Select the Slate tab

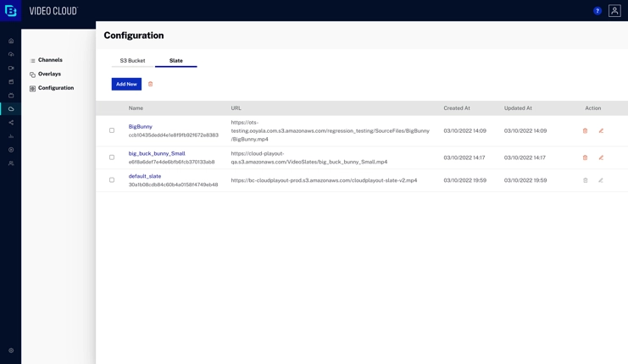[x=175, y=61]
